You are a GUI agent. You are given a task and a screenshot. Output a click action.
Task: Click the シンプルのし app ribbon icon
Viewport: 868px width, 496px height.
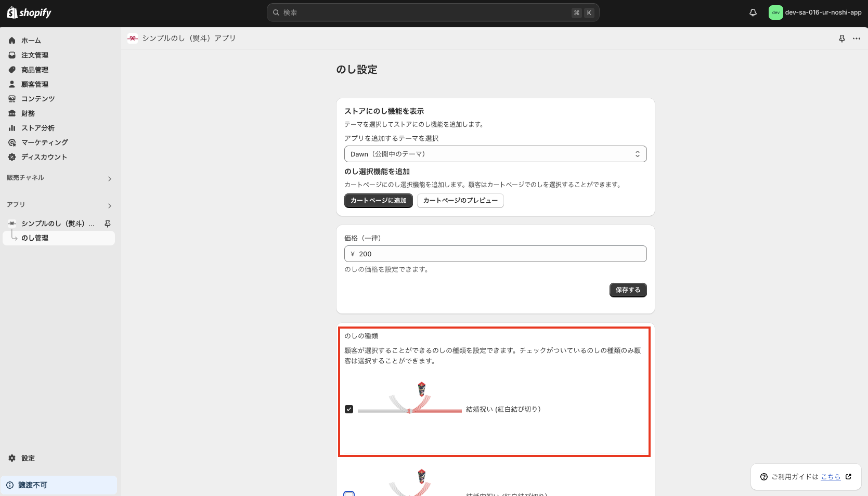(x=133, y=38)
